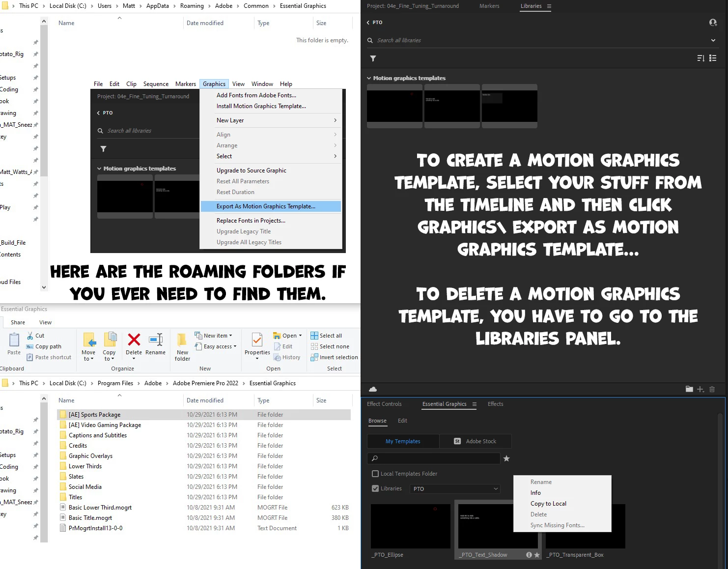This screenshot has width=728, height=569.
Task: Click Adobe Premiere Pro 2022 in breadcrumb path
Action: tap(205, 383)
